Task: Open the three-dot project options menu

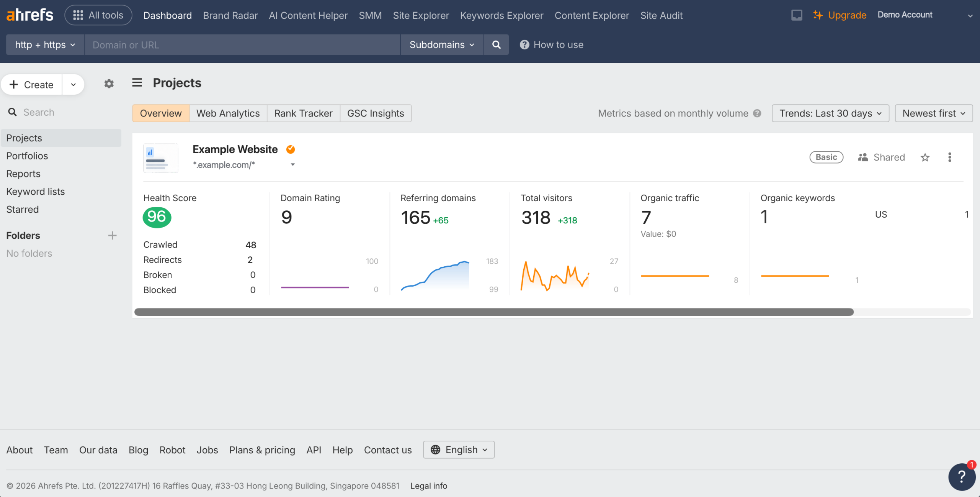Action: click(x=950, y=157)
